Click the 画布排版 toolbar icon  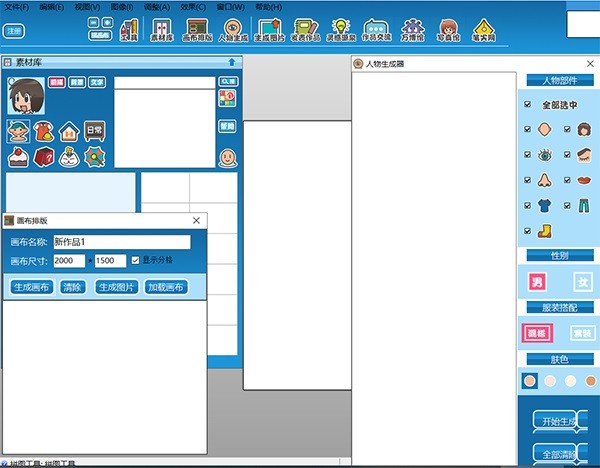pos(196,30)
